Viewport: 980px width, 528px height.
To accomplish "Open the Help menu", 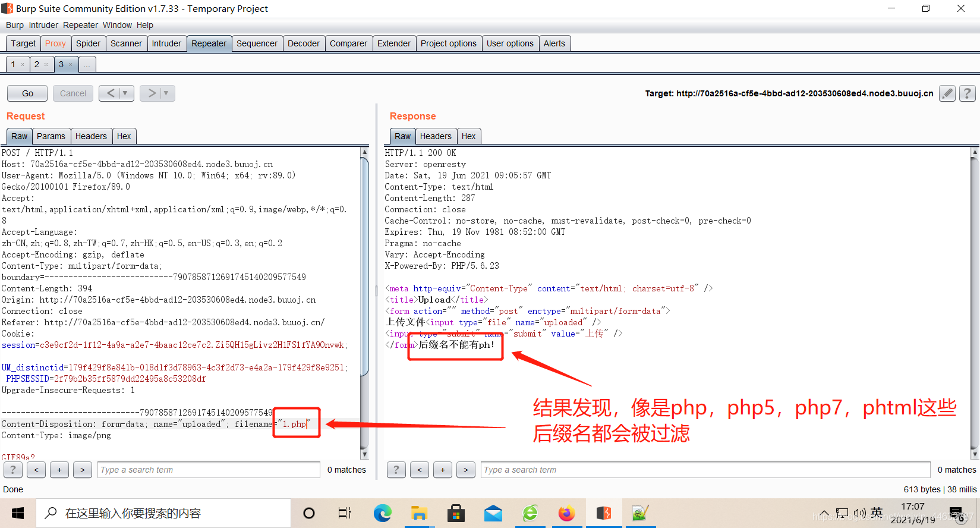I will (144, 25).
